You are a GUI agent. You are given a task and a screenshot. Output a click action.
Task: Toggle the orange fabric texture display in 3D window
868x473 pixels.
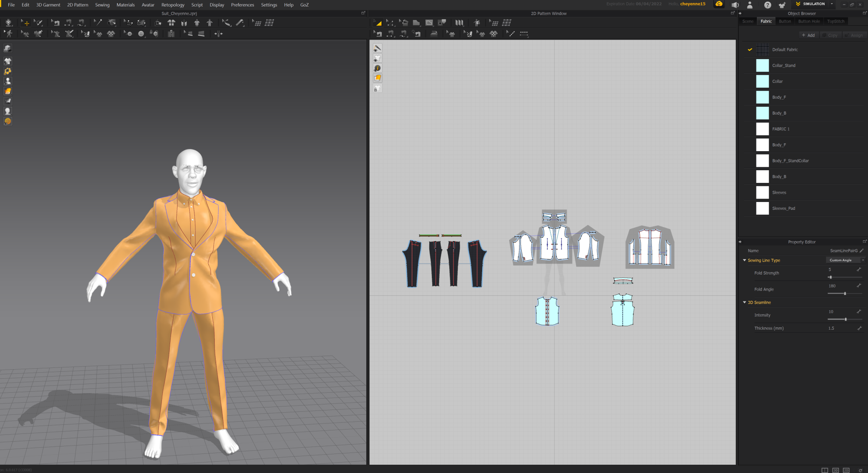point(8,91)
